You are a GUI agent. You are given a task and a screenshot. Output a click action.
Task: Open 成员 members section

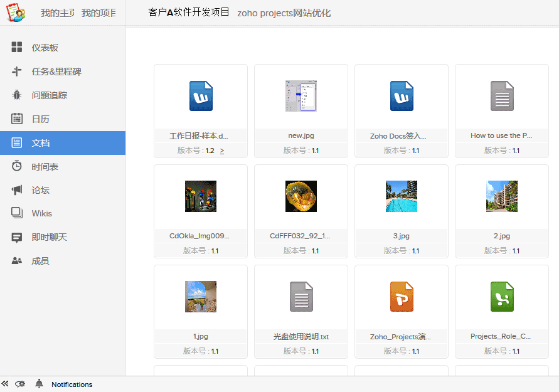click(40, 261)
